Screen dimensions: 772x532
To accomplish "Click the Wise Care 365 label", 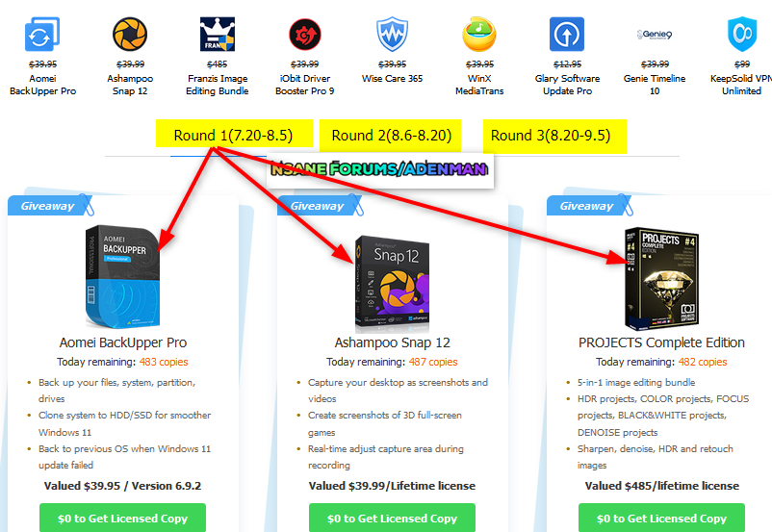I will point(392,79).
